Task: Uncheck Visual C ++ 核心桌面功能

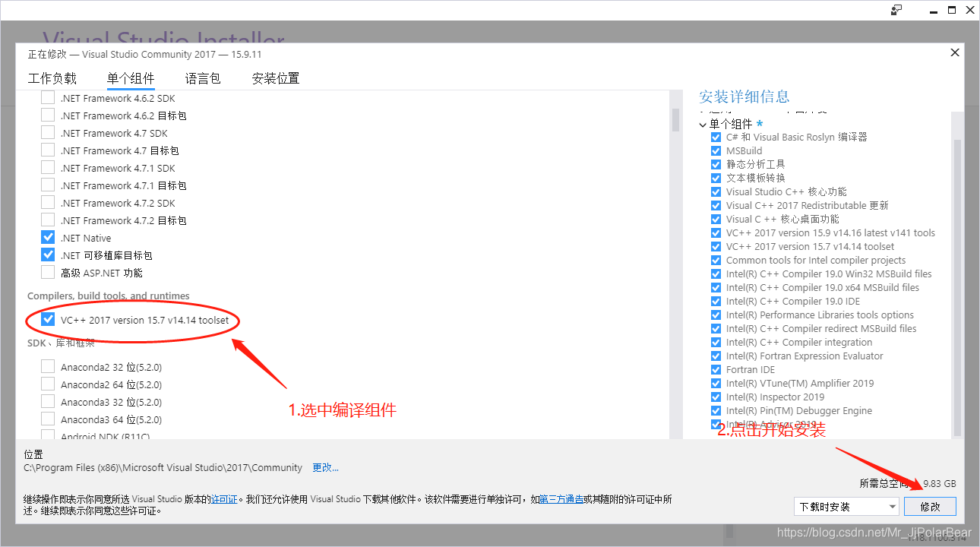Action: point(716,220)
